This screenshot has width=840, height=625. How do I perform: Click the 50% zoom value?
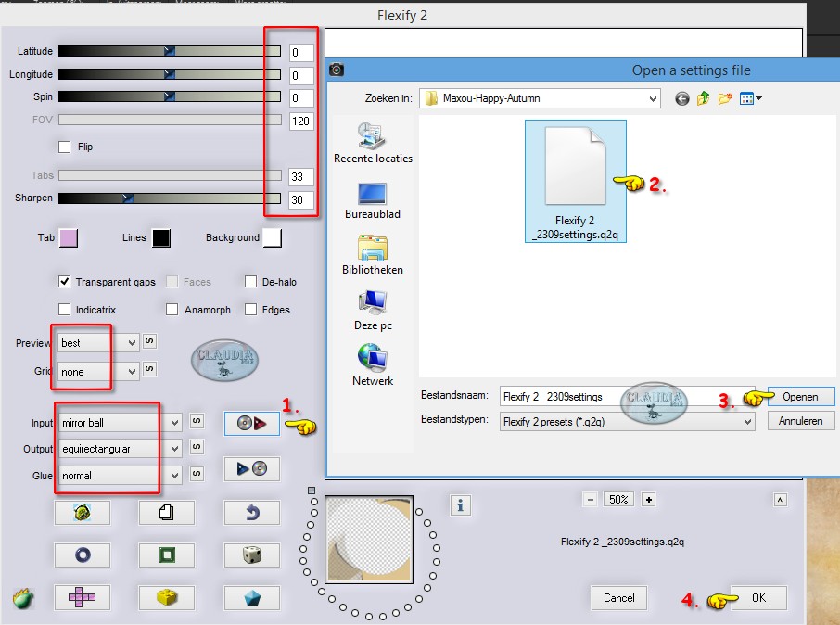click(618, 500)
